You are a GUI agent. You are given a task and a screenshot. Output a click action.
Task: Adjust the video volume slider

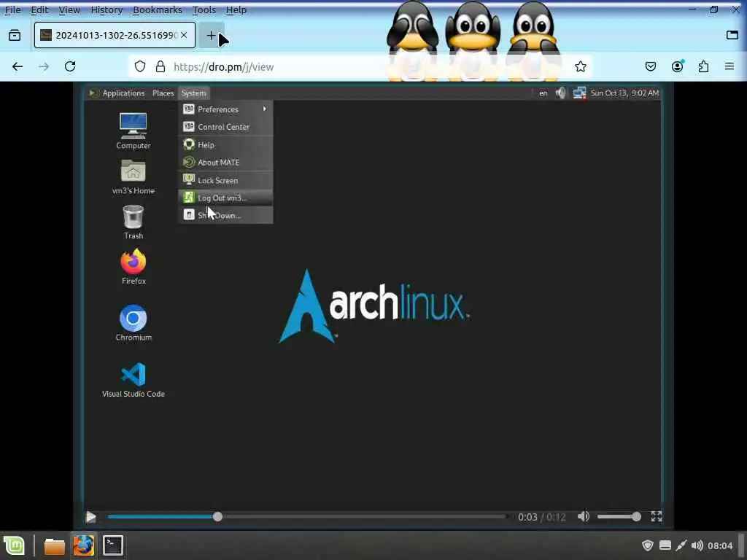point(619,517)
